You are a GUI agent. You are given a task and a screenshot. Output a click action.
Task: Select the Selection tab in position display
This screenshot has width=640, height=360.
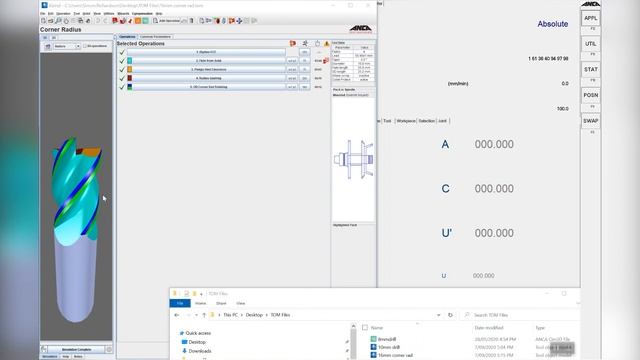pyautogui.click(x=427, y=121)
